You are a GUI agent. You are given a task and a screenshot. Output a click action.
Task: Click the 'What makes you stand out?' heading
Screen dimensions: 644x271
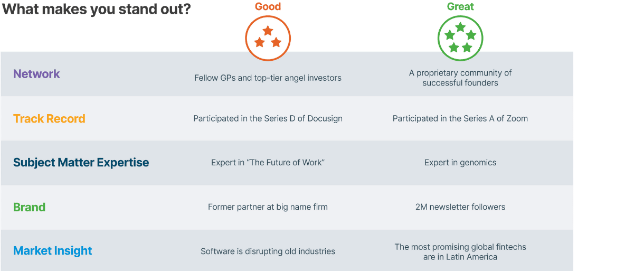pyautogui.click(x=97, y=10)
